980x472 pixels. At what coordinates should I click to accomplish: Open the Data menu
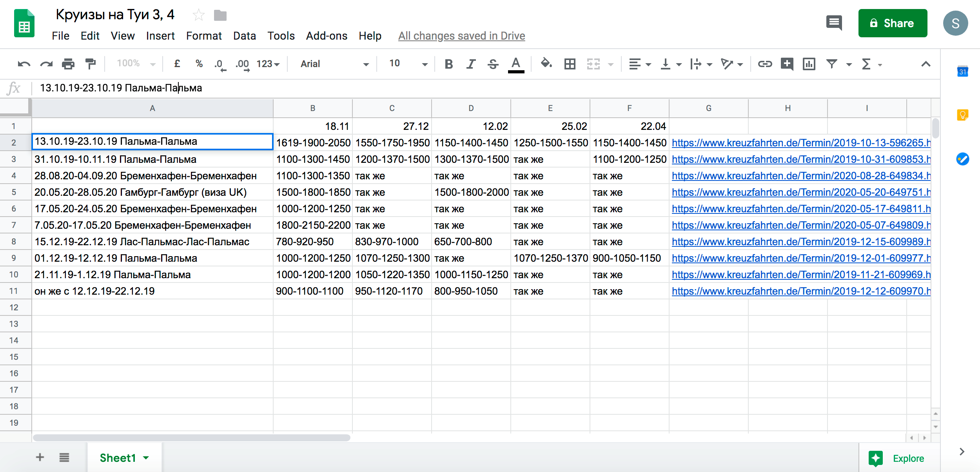click(x=245, y=36)
